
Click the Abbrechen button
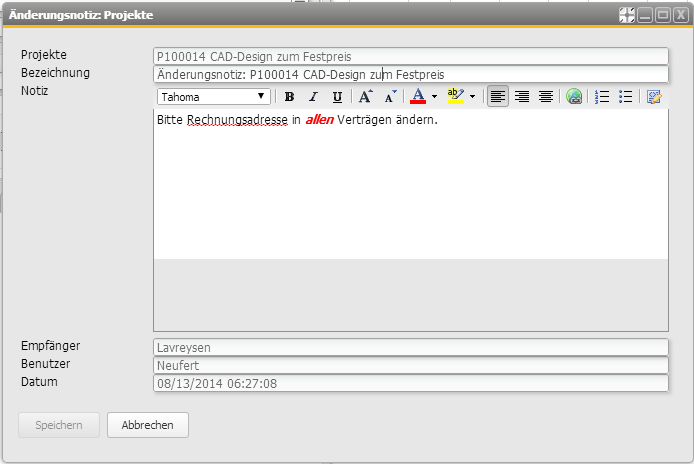coord(148,425)
